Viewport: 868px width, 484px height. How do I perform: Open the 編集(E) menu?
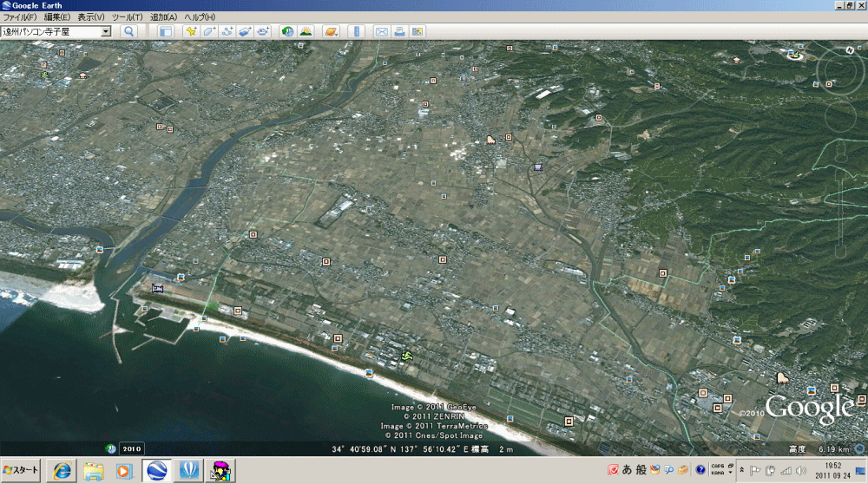pyautogui.click(x=57, y=17)
